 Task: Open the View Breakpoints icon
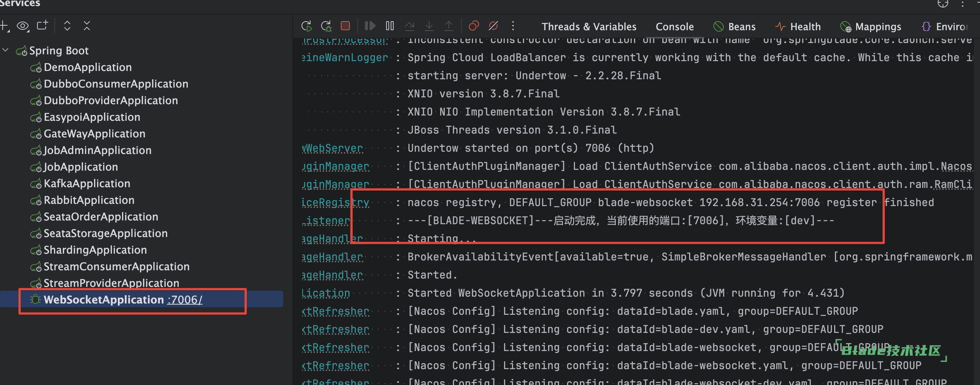pyautogui.click(x=473, y=26)
